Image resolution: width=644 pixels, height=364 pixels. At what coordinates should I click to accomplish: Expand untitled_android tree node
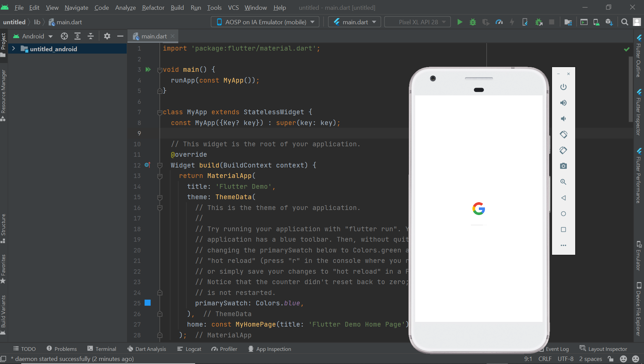point(13,49)
